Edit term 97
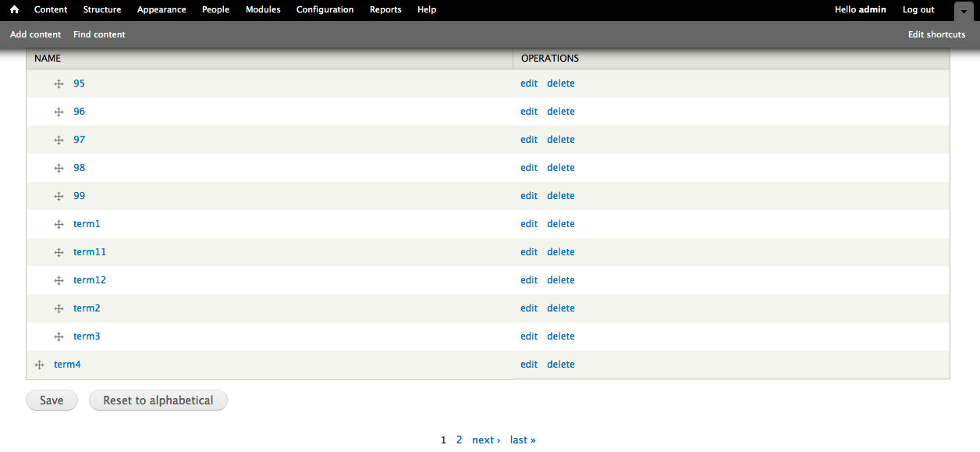 (x=529, y=140)
